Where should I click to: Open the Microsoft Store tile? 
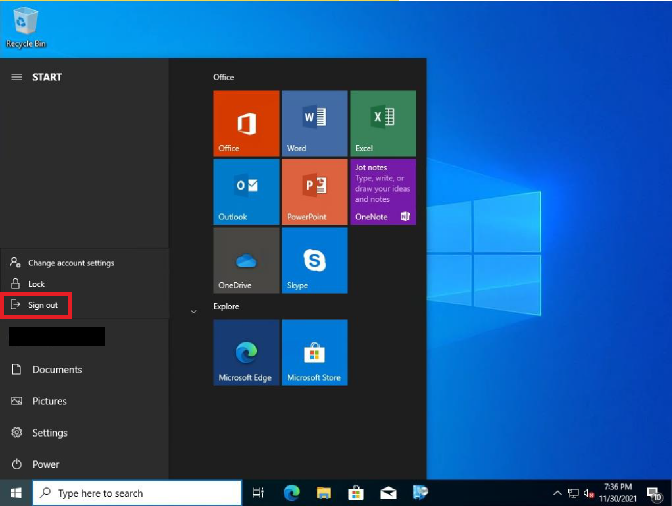(x=314, y=353)
